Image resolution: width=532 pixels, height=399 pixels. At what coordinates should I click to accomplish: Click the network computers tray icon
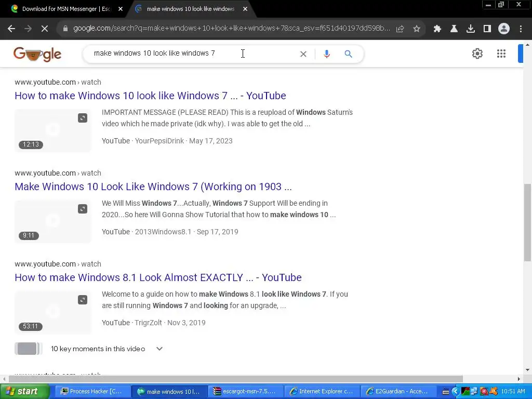(x=474, y=392)
